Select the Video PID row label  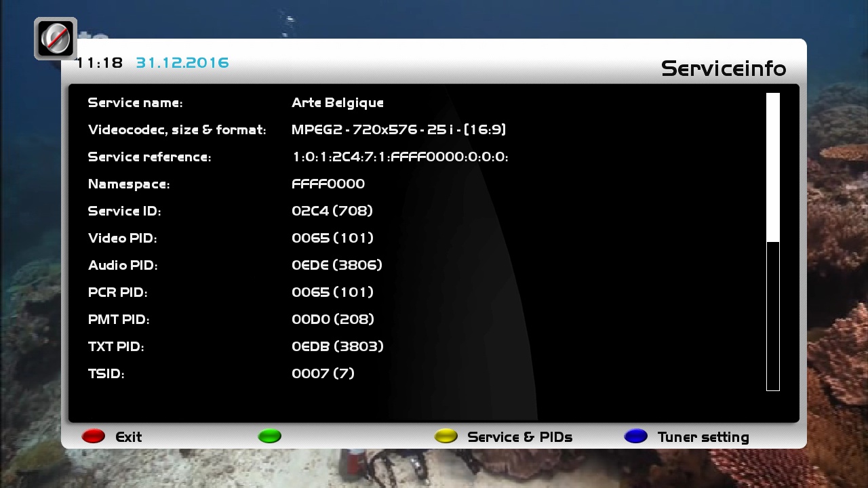pos(122,239)
